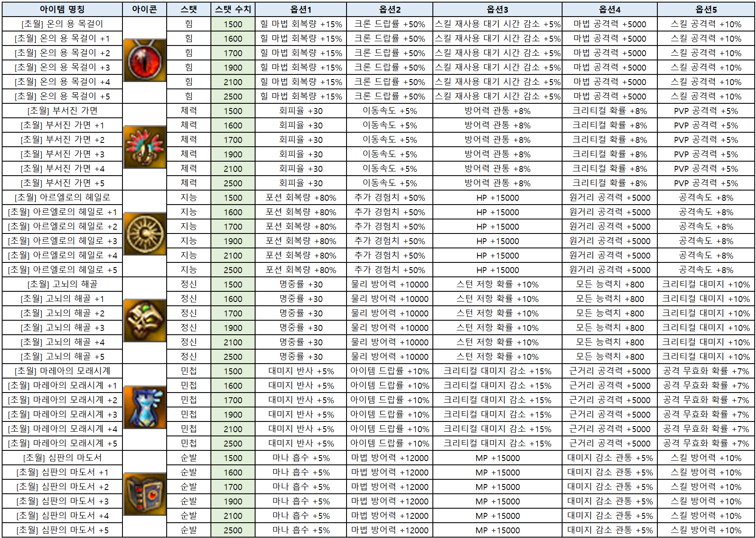This screenshot has width=756, height=538.
Task: Select the 2500 stat value for 심판의 마도서 +5
Action: 233,530
